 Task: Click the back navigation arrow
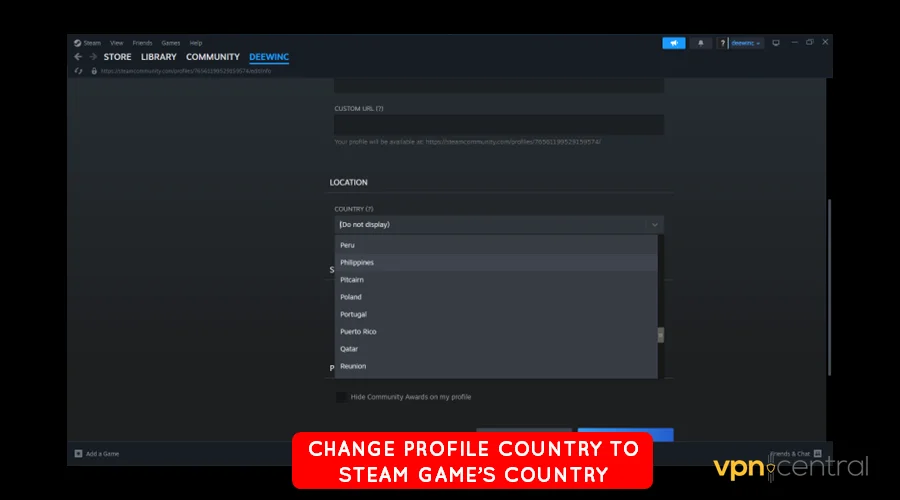tap(78, 57)
